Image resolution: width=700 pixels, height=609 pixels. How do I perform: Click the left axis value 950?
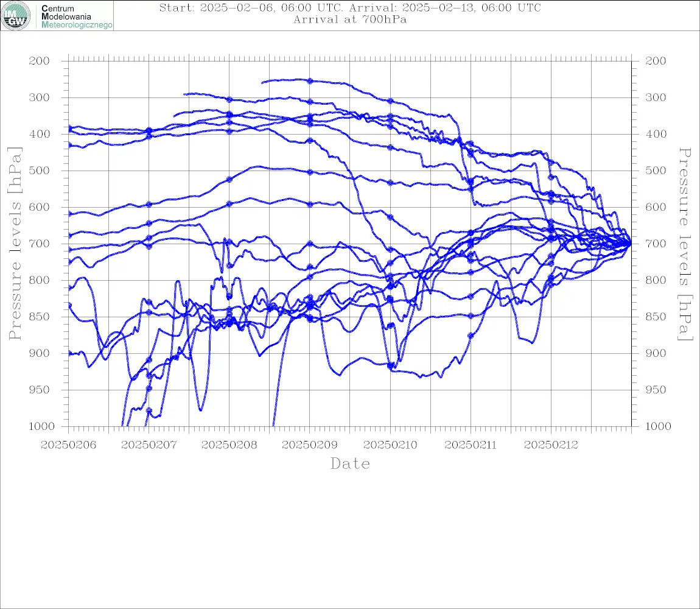[x=40, y=390]
